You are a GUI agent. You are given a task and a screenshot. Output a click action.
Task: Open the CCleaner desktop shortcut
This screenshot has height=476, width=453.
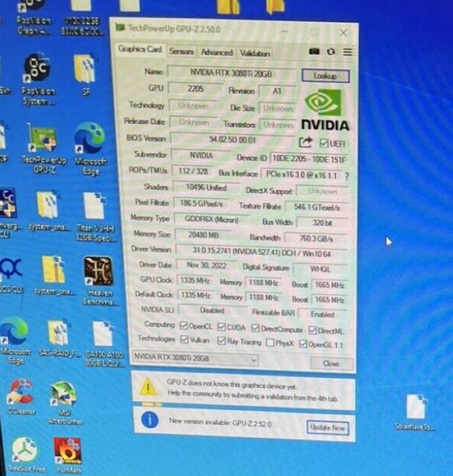tap(20, 393)
